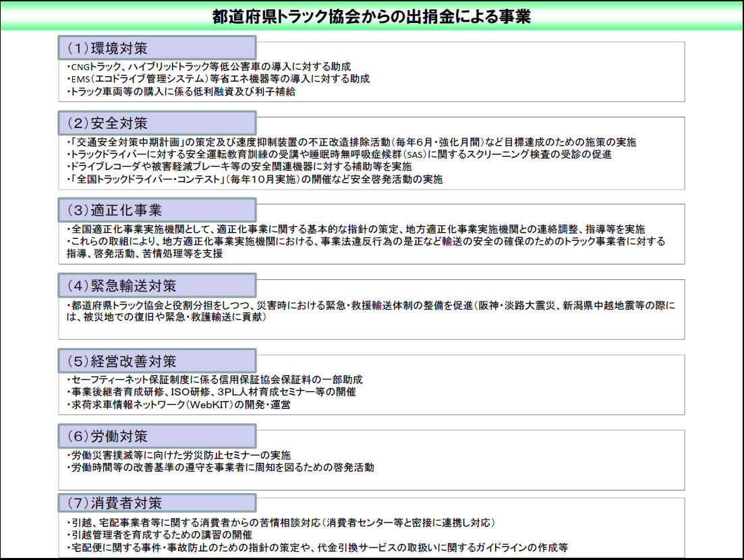Select the (2)安全対策 heading
The image size is (744, 560).
tap(157, 123)
